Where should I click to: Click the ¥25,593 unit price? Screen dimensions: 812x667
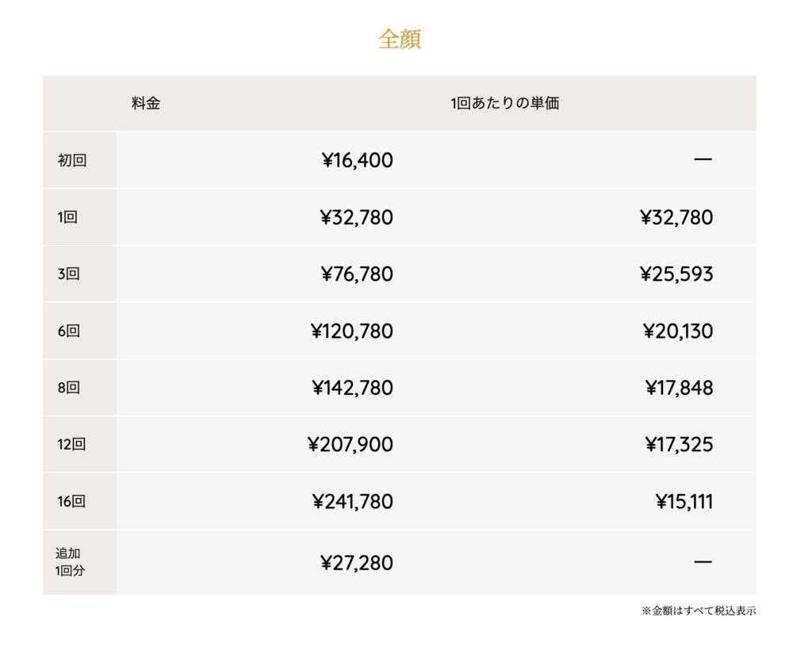coord(676,274)
